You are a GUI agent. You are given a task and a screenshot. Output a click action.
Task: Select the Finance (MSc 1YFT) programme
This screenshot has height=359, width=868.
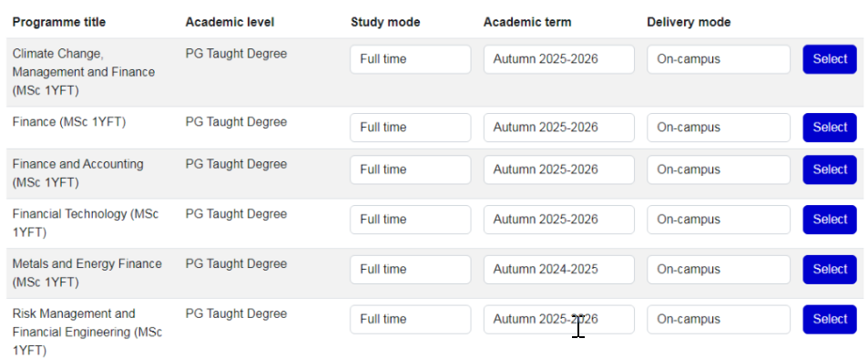tap(829, 128)
